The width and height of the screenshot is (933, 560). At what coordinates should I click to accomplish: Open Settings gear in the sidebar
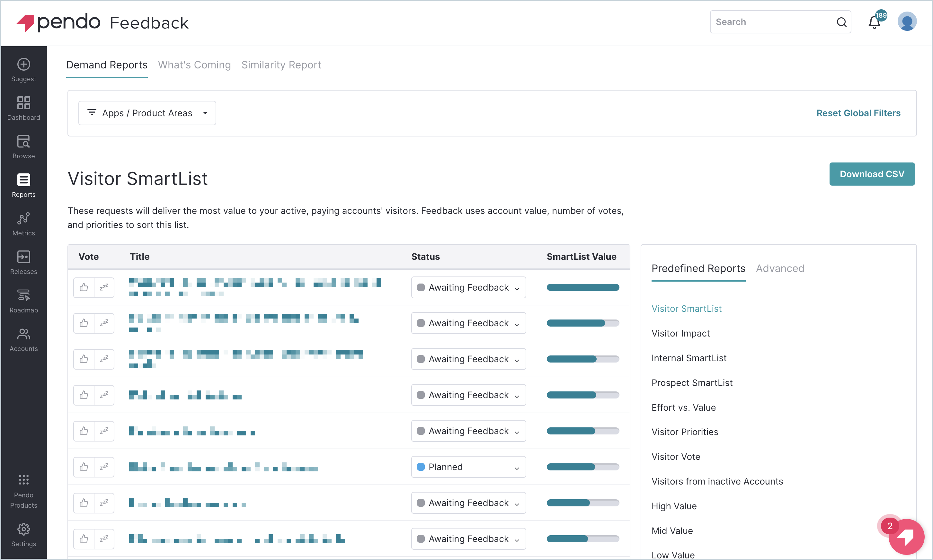(23, 535)
